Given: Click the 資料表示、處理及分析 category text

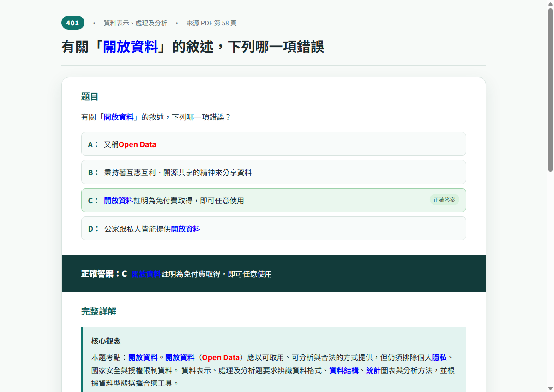Looking at the screenshot, I should pyautogui.click(x=135, y=23).
